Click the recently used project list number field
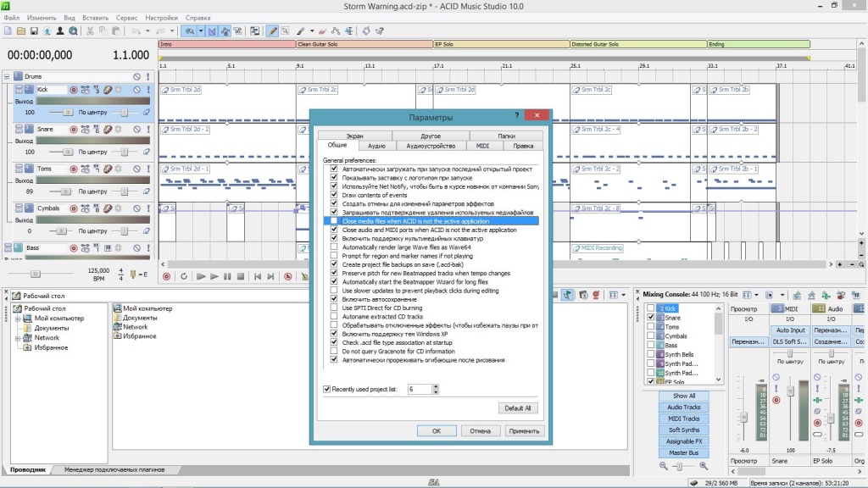Screen dimensions: 868x488 420,389
